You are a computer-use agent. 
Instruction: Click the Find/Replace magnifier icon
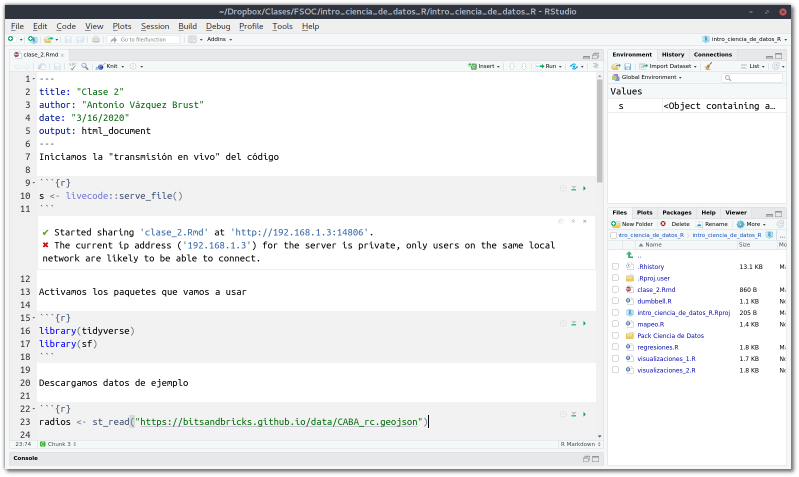pyautogui.click(x=85, y=66)
